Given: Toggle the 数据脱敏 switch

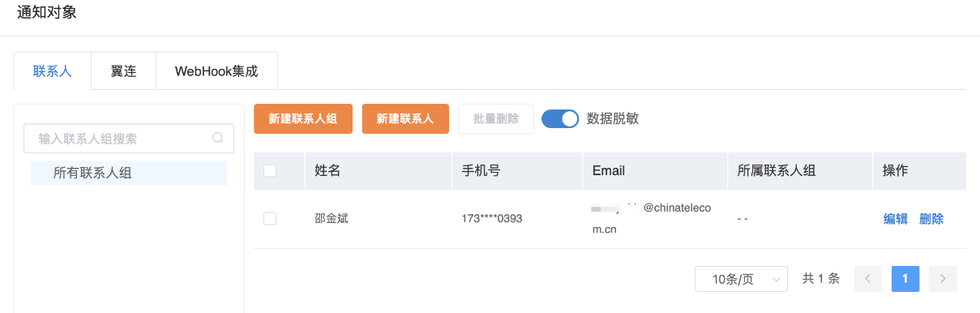Looking at the screenshot, I should [x=560, y=118].
